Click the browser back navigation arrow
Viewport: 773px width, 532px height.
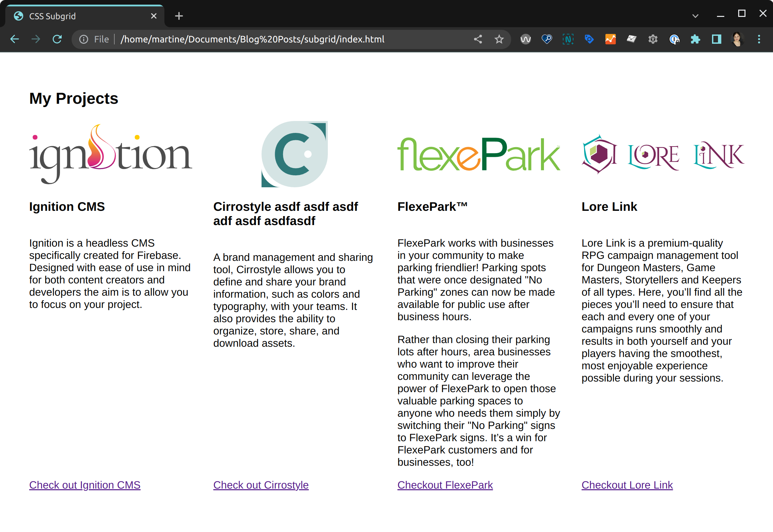coord(14,39)
